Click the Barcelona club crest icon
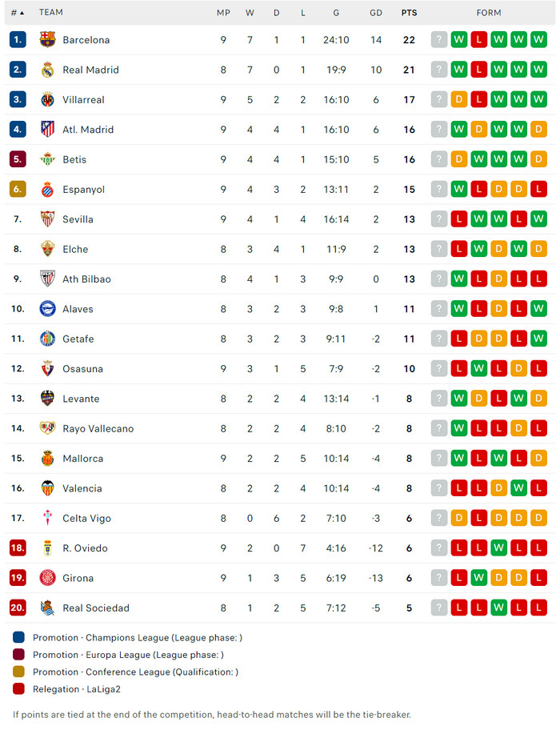Image resolution: width=560 pixels, height=730 pixels. [48, 40]
